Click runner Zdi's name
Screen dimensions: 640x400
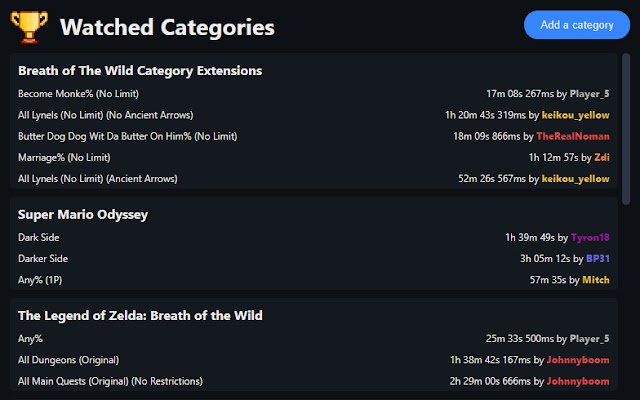(x=602, y=157)
